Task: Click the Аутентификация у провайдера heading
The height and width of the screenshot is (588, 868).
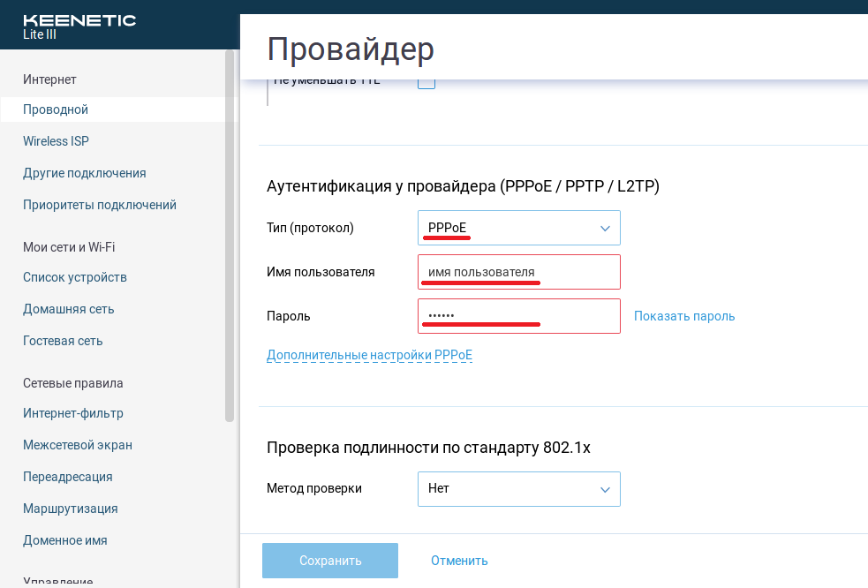Action: (463, 186)
